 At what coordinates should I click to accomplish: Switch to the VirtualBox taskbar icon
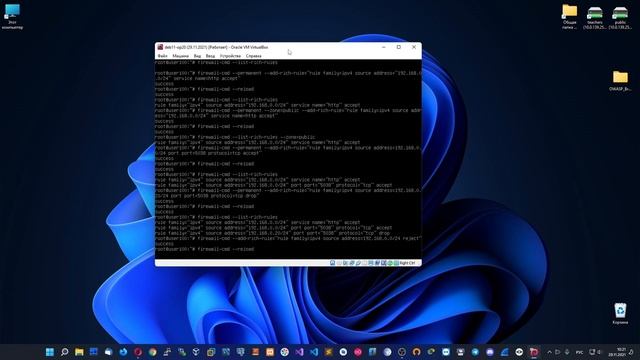[x=534, y=352]
